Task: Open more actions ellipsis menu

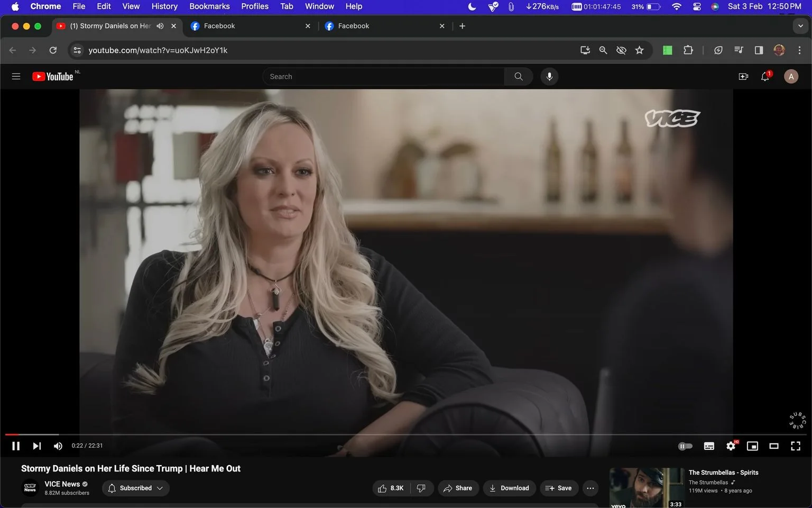Action: (x=590, y=488)
